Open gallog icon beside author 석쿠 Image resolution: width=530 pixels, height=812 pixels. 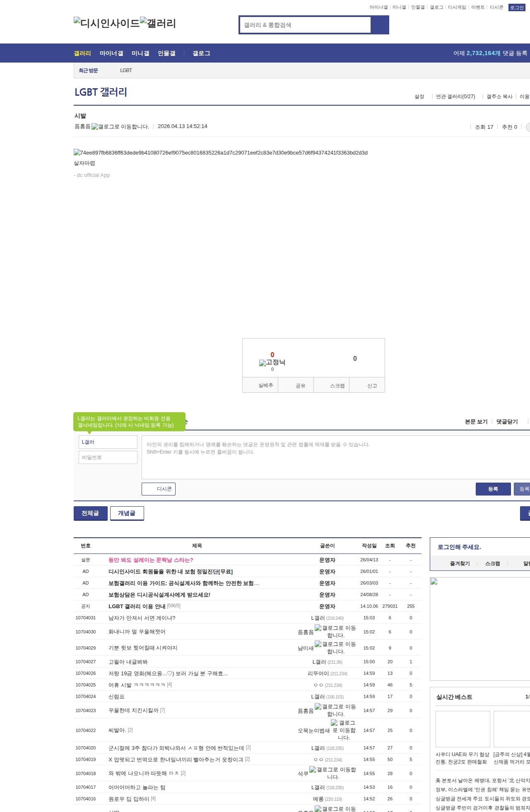click(x=333, y=773)
